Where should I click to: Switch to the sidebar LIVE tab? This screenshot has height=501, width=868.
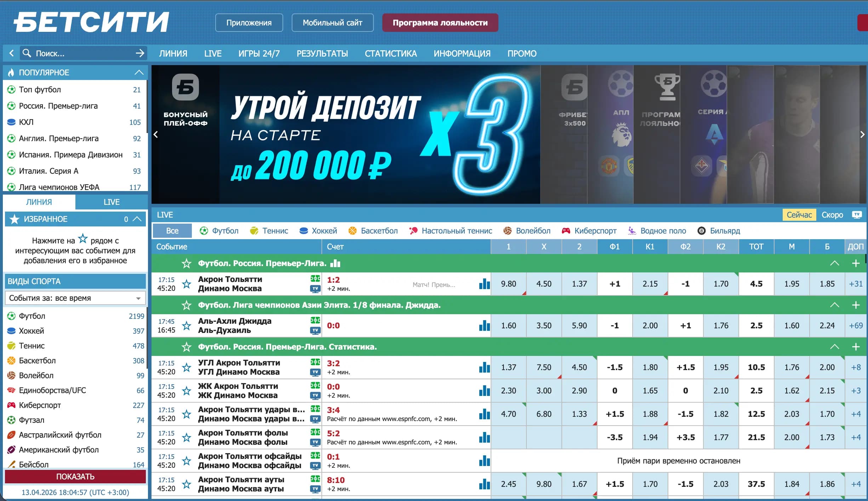coord(112,202)
